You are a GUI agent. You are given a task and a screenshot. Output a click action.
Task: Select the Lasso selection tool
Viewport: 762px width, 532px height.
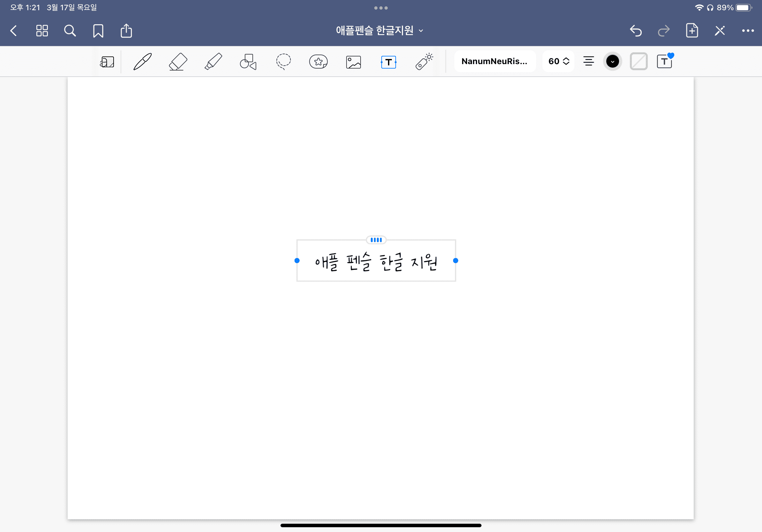point(283,61)
